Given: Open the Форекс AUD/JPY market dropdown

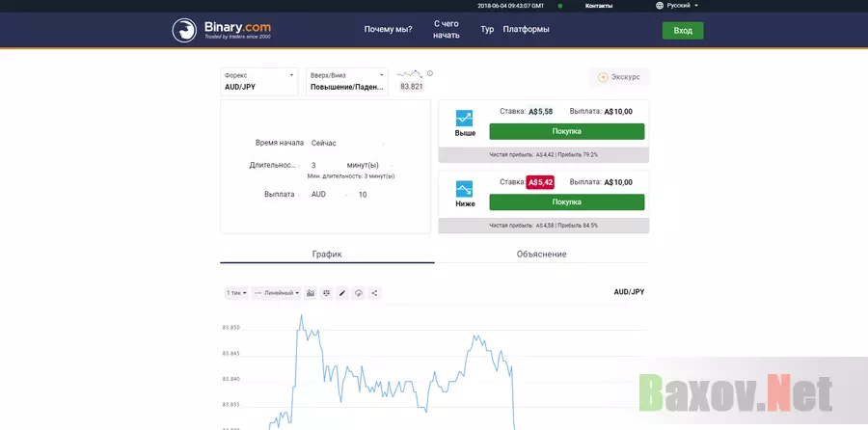Looking at the screenshot, I should [259, 81].
